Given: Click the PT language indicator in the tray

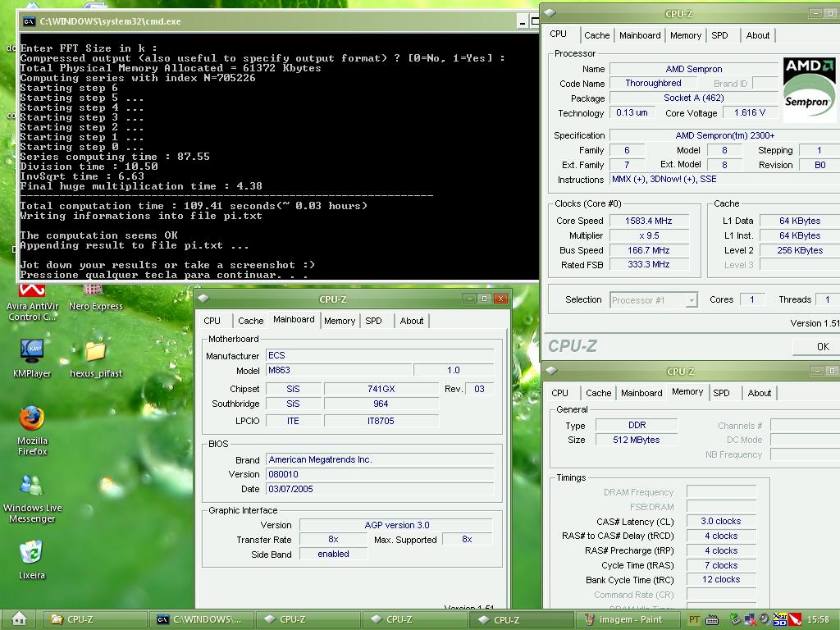Looking at the screenshot, I should 694,619.
